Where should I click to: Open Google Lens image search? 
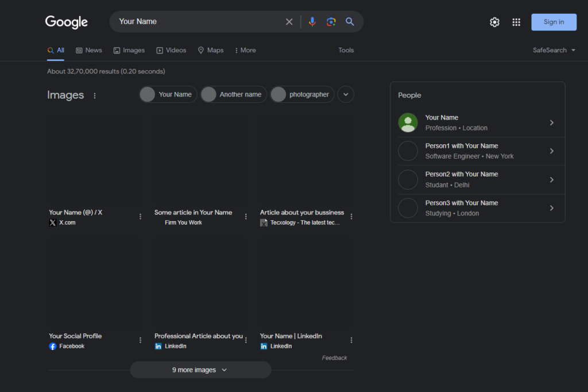point(331,22)
